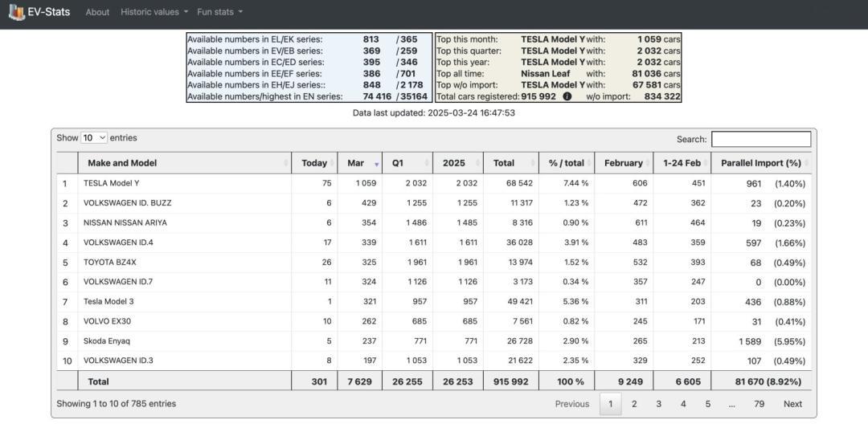Click the info icon beside Total cars registered

tap(567, 96)
